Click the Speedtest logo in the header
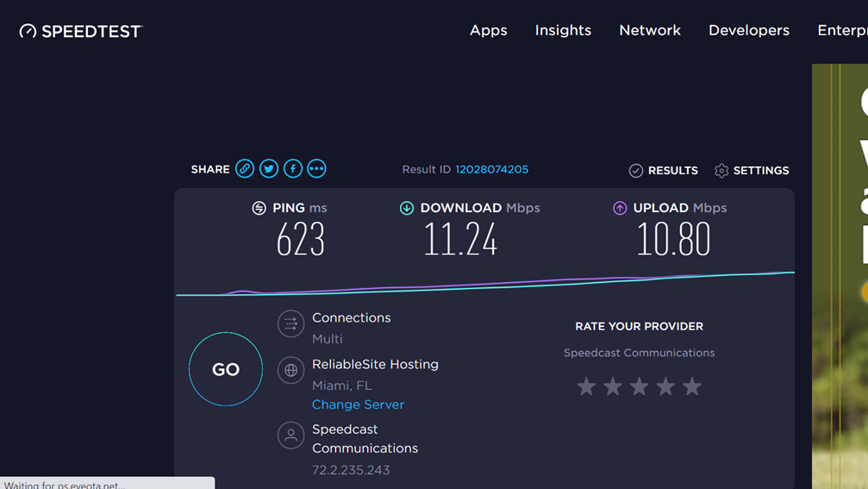The image size is (868, 489). [x=80, y=31]
